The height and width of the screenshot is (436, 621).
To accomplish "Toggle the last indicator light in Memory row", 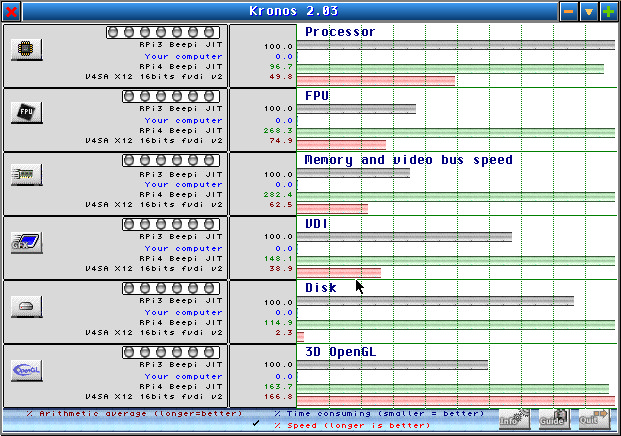I will click(x=209, y=160).
